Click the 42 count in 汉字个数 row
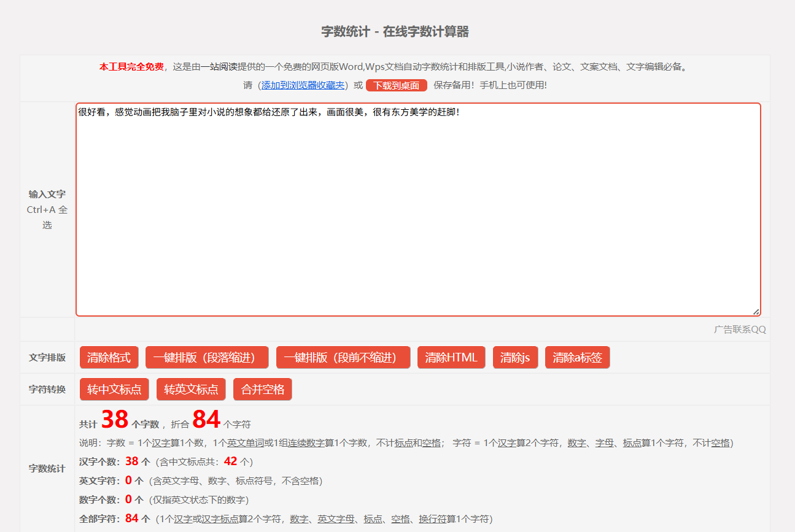This screenshot has height=532, width=795. (x=230, y=461)
